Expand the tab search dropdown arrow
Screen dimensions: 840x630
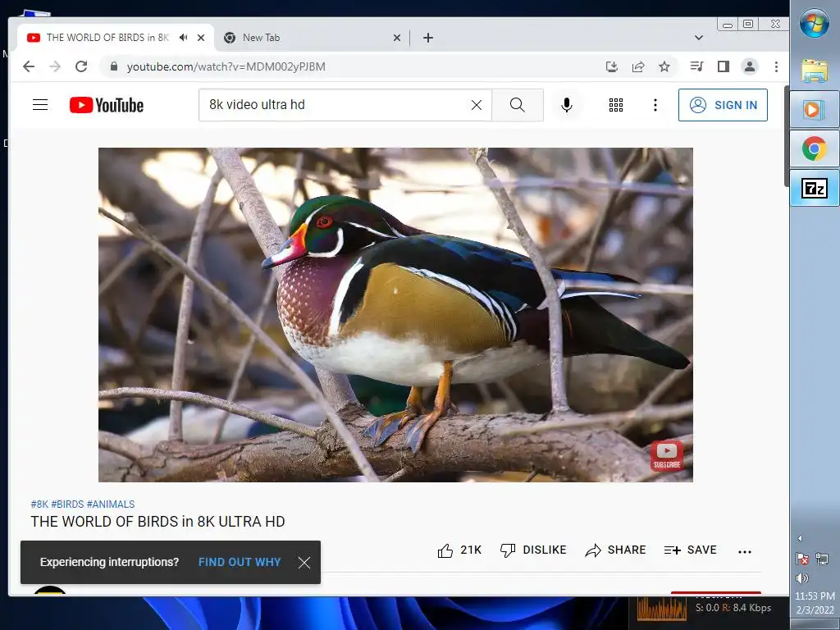(x=699, y=38)
